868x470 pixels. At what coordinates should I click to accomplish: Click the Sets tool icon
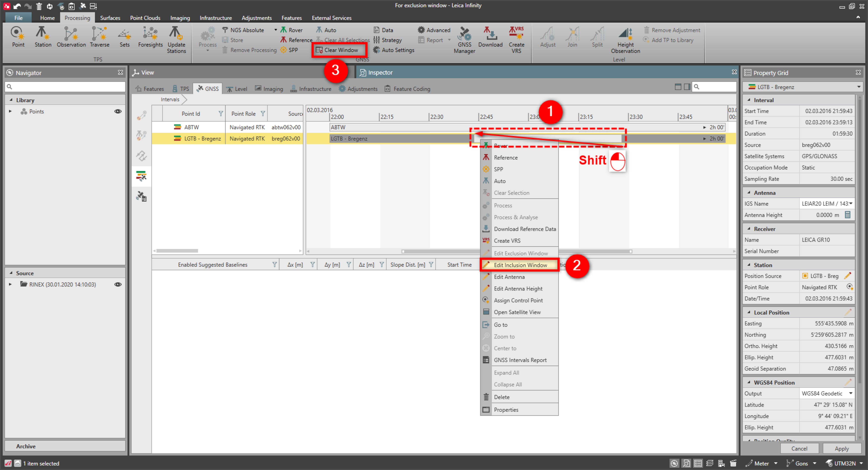click(x=124, y=37)
